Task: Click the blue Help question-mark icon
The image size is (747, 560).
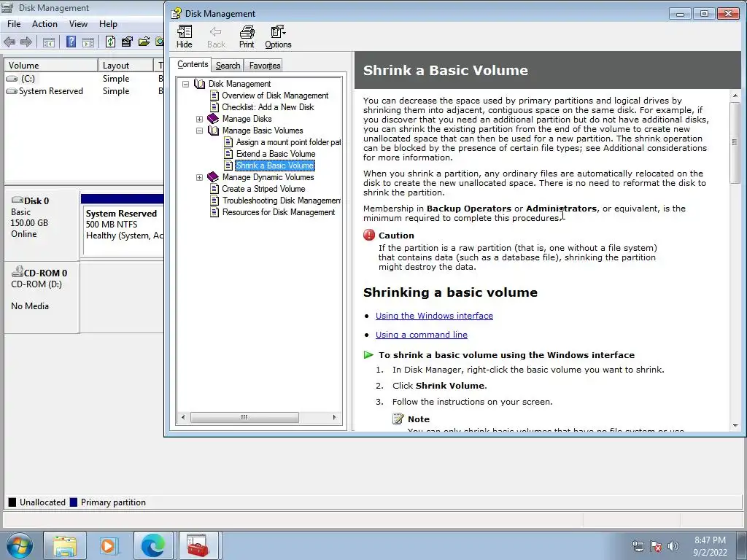Action: [x=71, y=42]
